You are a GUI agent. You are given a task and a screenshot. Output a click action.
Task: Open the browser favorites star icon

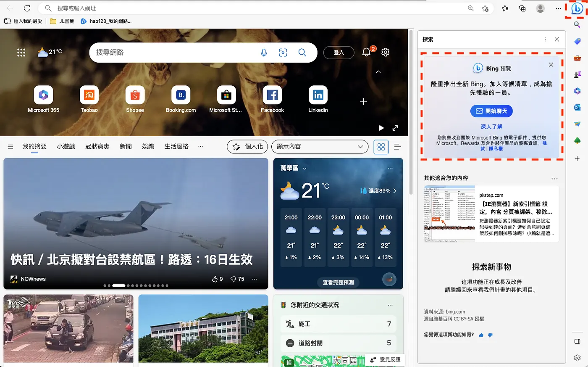505,8
